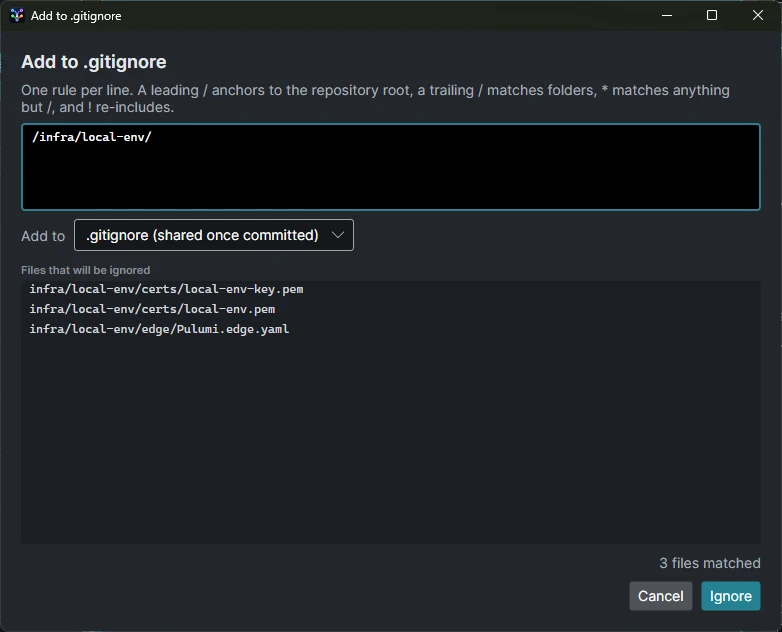Select the local-env-key.pem file row

tap(391, 289)
